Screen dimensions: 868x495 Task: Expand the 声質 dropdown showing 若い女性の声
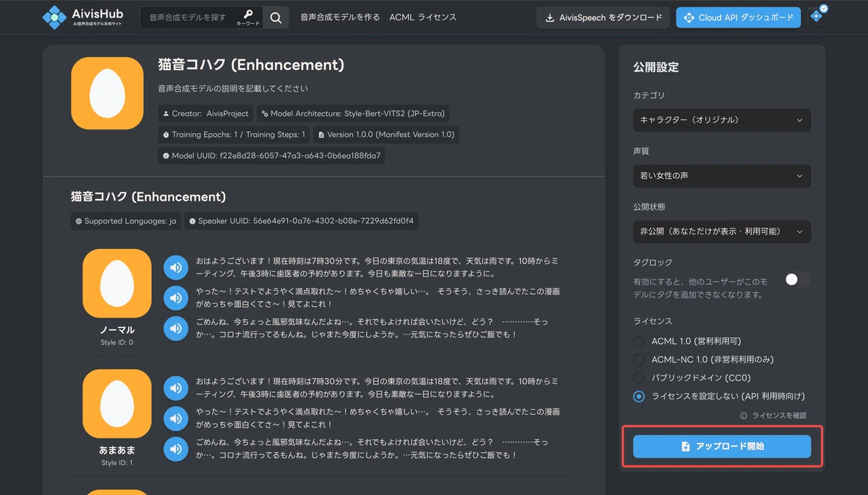pyautogui.click(x=722, y=176)
